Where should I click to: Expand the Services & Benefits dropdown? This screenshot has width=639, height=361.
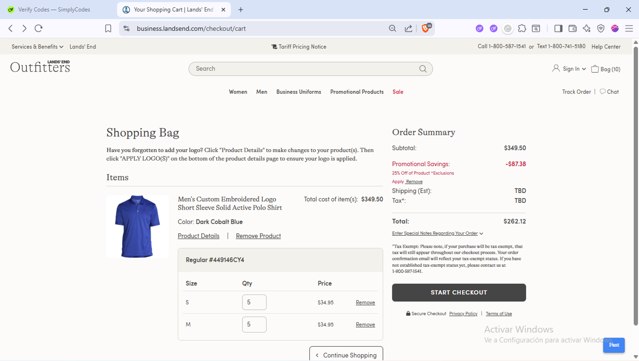(37, 46)
